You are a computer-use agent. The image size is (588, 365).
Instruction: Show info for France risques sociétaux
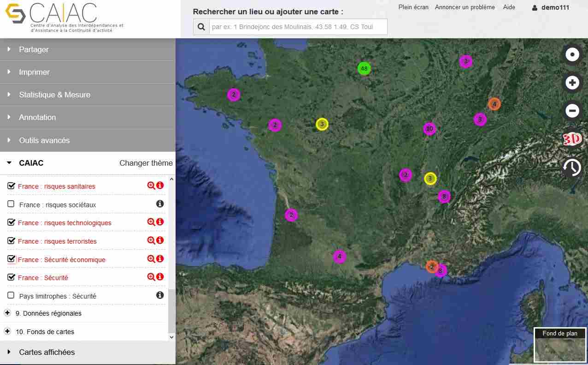pos(160,203)
